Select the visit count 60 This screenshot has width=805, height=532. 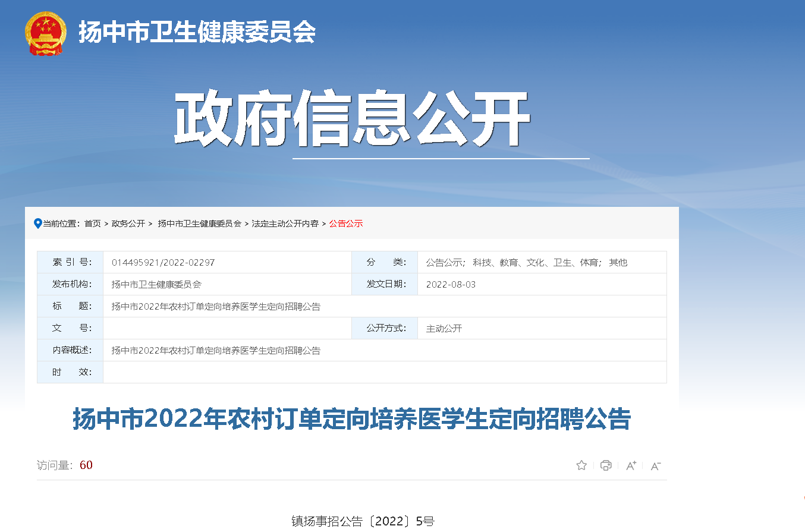[86, 465]
